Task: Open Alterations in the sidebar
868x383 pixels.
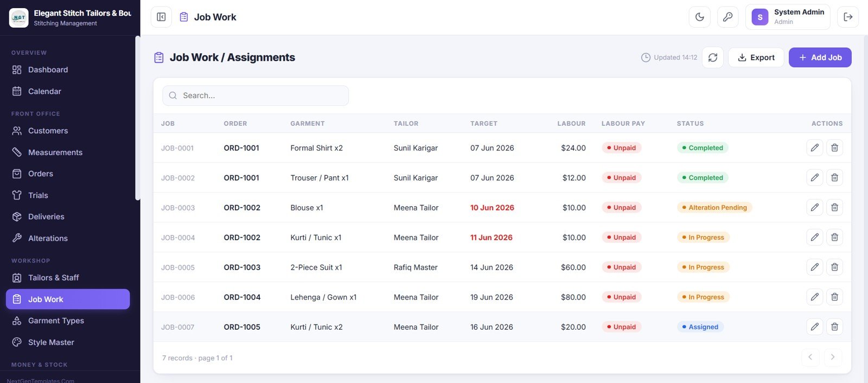Action: coord(68,238)
